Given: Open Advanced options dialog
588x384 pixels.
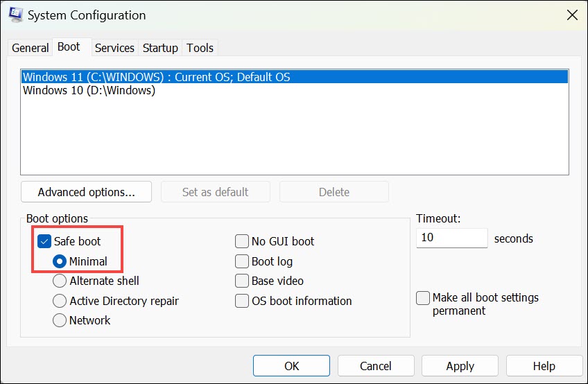Looking at the screenshot, I should coord(86,192).
